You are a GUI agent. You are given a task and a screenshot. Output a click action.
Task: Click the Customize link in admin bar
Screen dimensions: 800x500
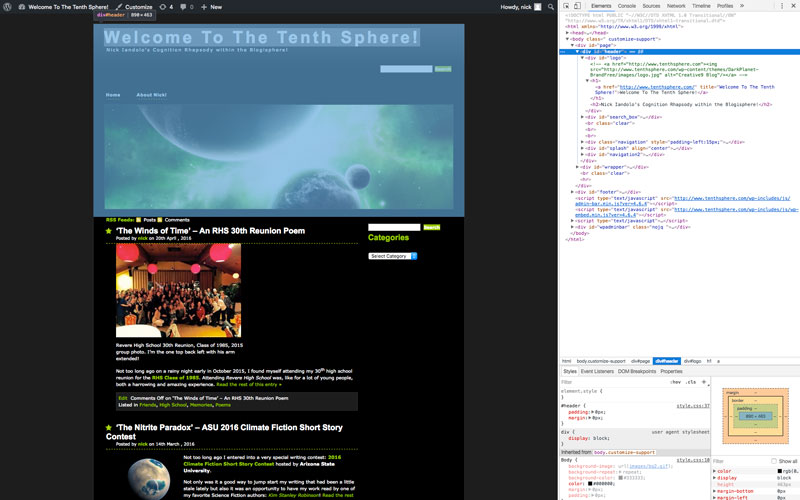coord(137,6)
